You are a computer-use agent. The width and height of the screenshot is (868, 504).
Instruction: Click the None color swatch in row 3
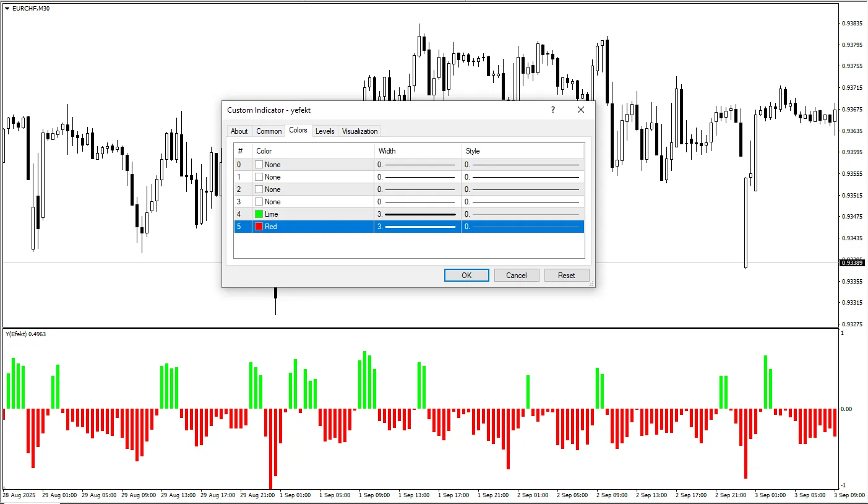(x=259, y=202)
